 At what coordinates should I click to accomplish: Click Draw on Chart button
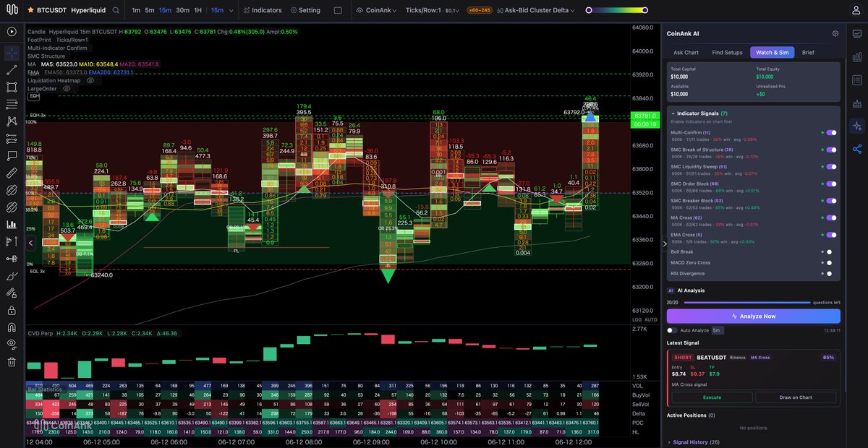point(796,397)
